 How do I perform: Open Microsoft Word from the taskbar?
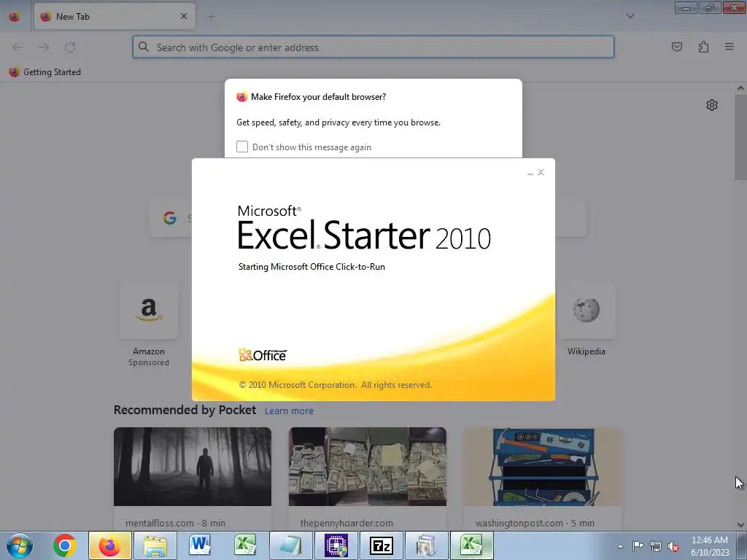tap(200, 545)
